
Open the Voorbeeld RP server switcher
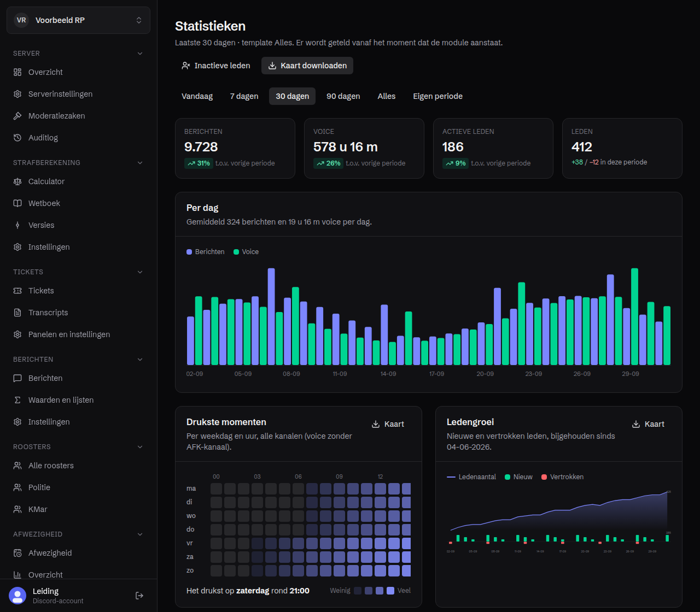coord(78,20)
